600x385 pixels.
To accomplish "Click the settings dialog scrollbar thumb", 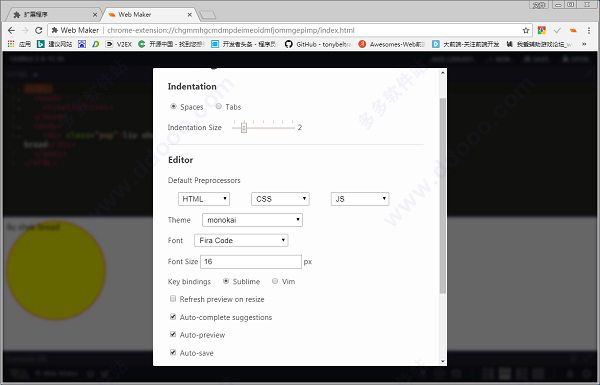I will (443, 196).
